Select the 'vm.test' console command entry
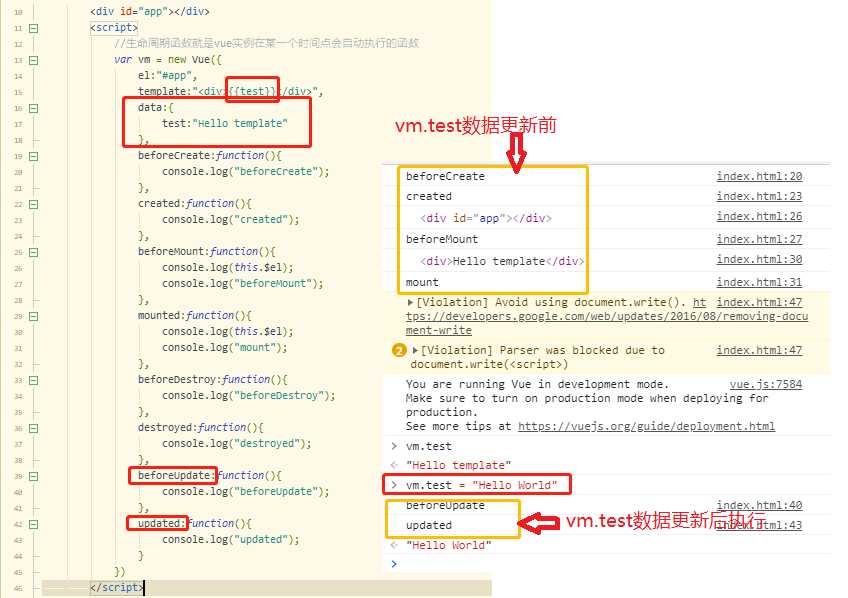 coord(429,446)
